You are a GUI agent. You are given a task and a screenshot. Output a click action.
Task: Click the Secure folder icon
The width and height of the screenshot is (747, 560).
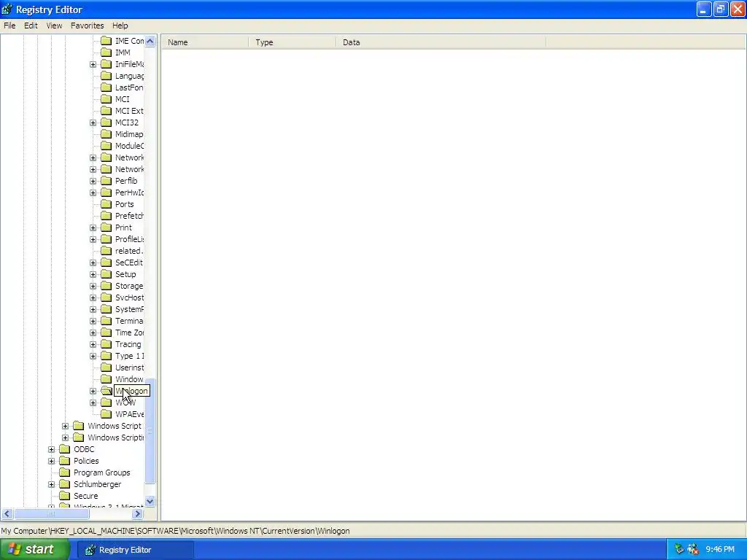(x=65, y=496)
